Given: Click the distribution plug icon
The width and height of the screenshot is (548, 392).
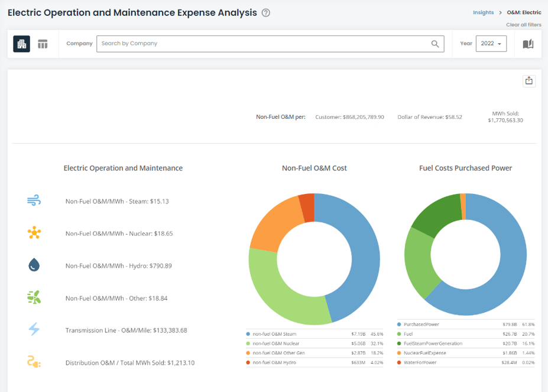Looking at the screenshot, I should 34,362.
